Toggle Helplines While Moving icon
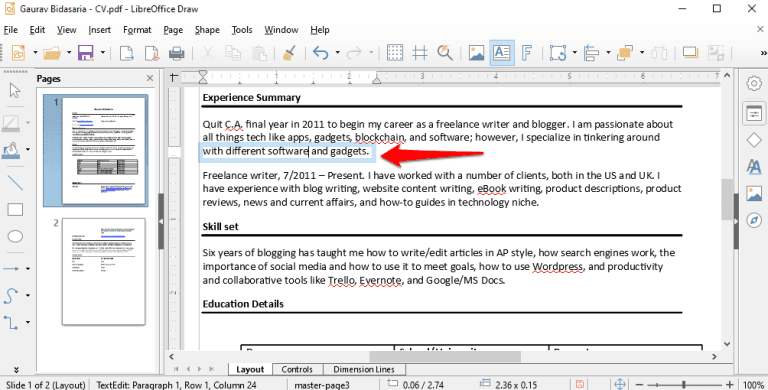Viewport: 768px width, 390px height. coord(420,53)
